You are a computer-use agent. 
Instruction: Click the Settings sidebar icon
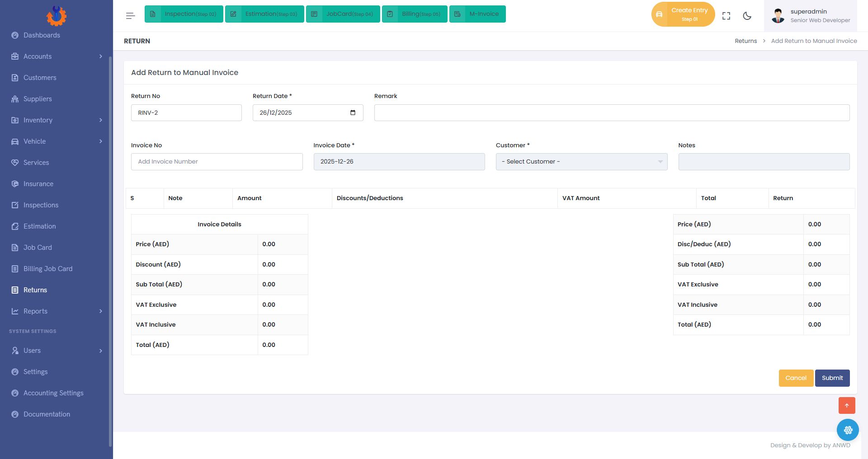point(15,372)
